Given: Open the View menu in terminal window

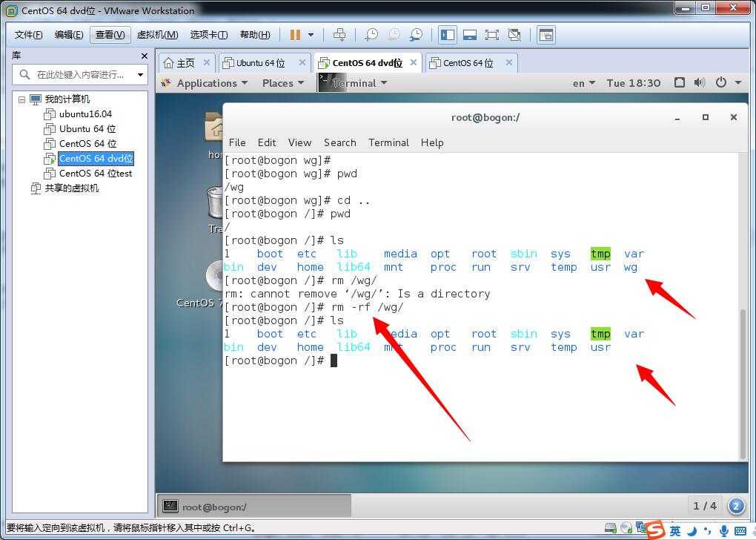Looking at the screenshot, I should click(299, 143).
